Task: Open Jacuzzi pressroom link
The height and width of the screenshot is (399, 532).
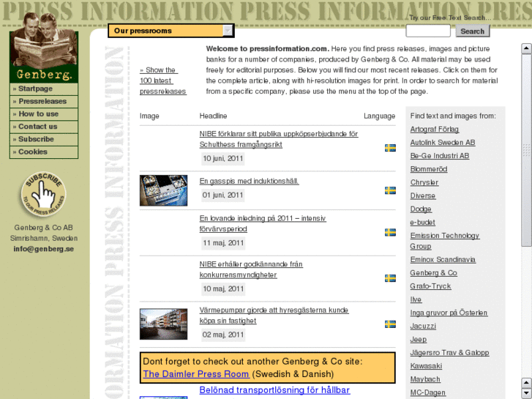Action: coord(423,326)
